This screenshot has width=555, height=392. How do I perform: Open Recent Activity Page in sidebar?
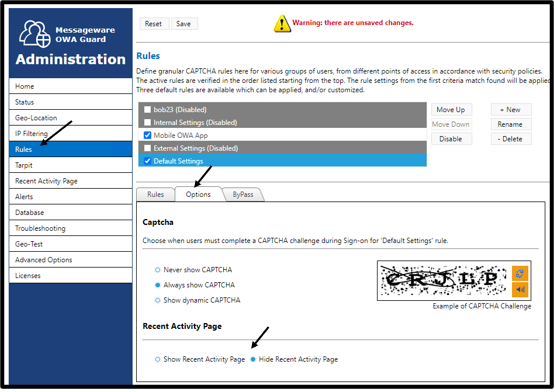point(70,181)
